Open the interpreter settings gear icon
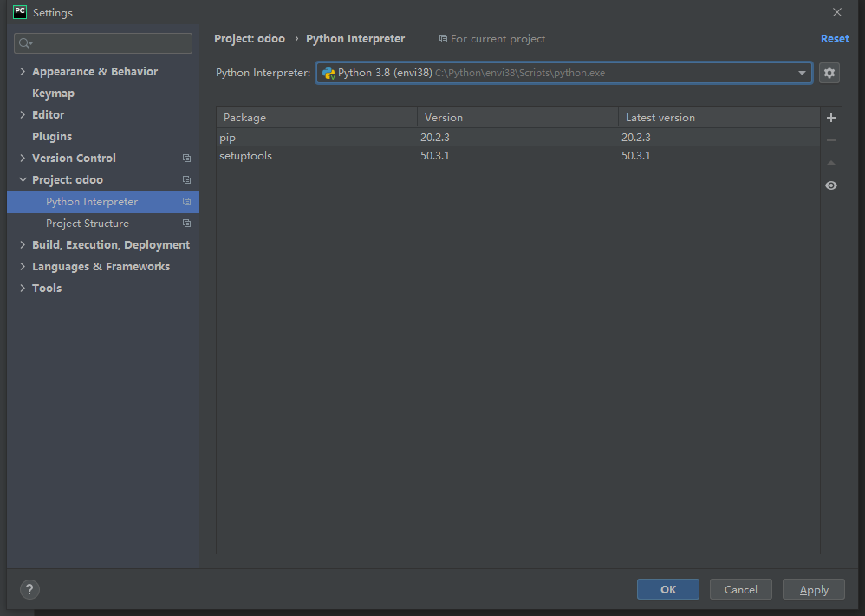Screen dimensions: 865x616 pyautogui.click(x=829, y=73)
